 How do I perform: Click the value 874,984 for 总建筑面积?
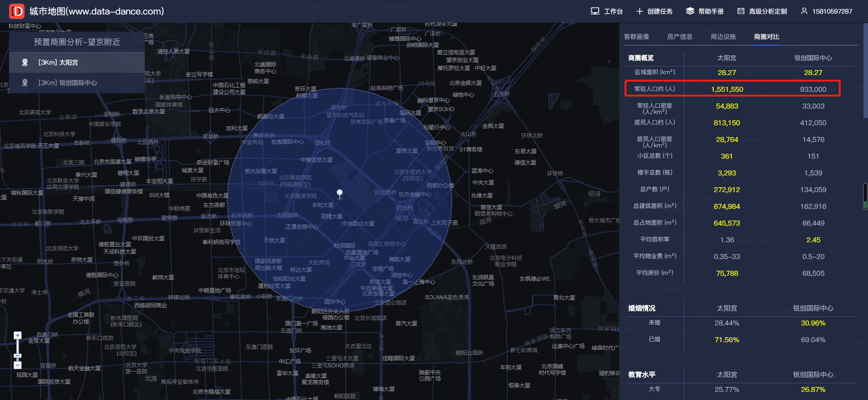[727, 207]
